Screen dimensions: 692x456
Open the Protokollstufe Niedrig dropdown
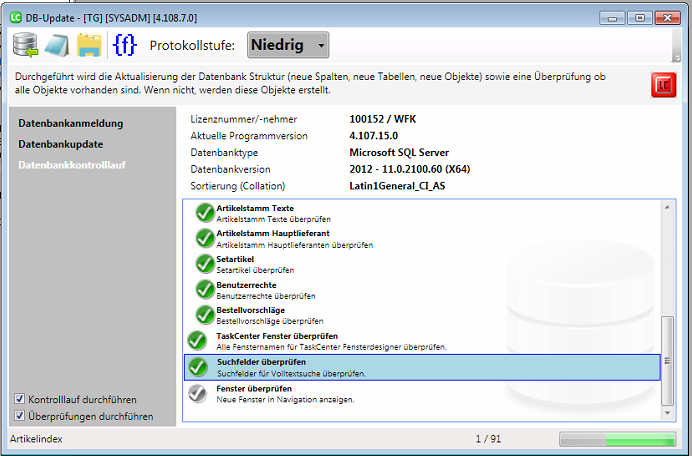[x=287, y=45]
